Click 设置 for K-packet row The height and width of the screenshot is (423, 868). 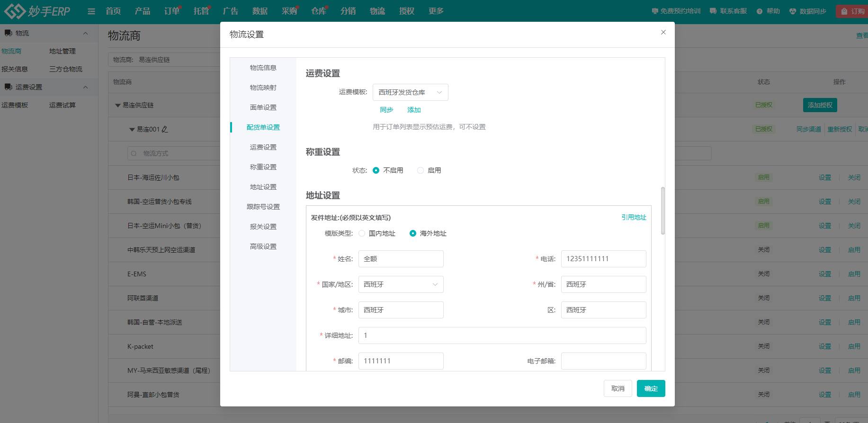[825, 346]
